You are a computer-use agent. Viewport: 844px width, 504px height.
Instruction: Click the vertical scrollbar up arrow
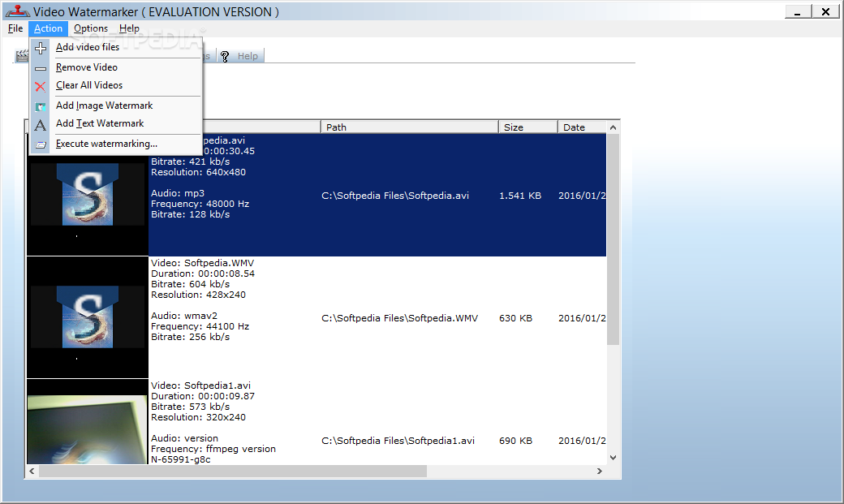pos(613,127)
